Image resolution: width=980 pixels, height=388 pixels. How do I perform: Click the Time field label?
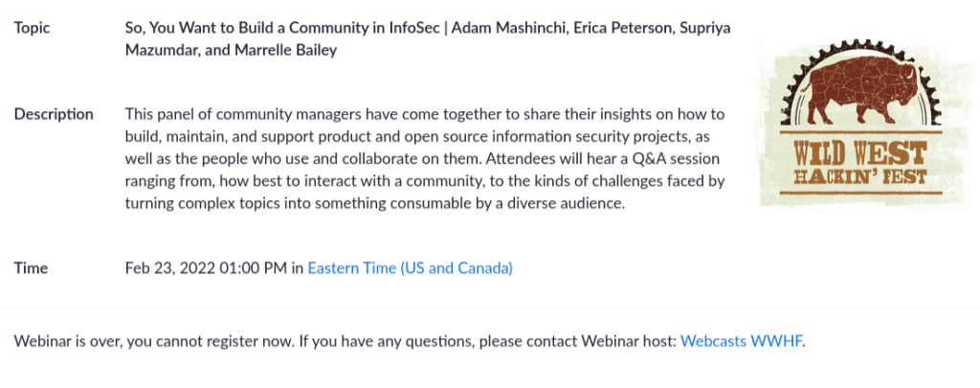click(x=31, y=268)
